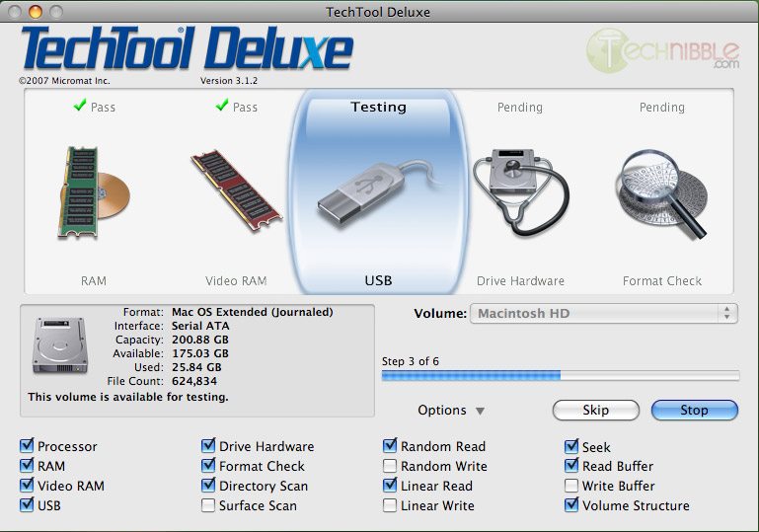This screenshot has height=532, width=759.
Task: Click the 'Format Check' label under magnifier
Action: pyautogui.click(x=662, y=280)
